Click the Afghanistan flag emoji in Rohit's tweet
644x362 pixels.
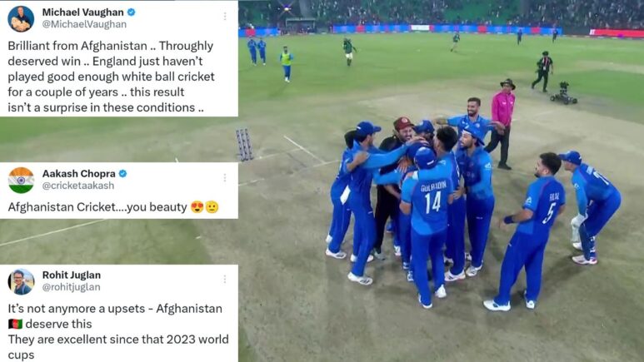pos(15,325)
